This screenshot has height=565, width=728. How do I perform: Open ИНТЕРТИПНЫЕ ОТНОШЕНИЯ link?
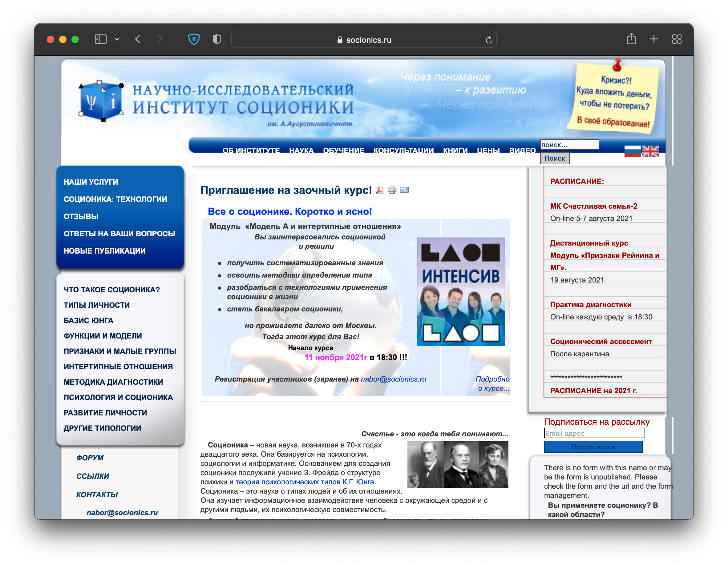pos(118,367)
